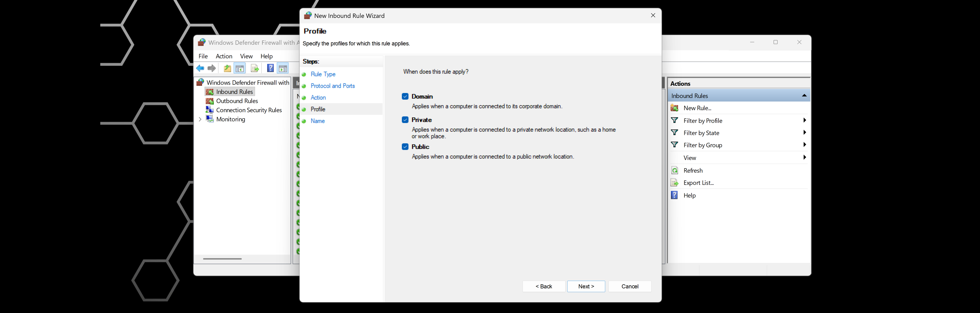Image resolution: width=980 pixels, height=313 pixels.
Task: Go to the Rule Type wizard step
Action: click(x=323, y=74)
